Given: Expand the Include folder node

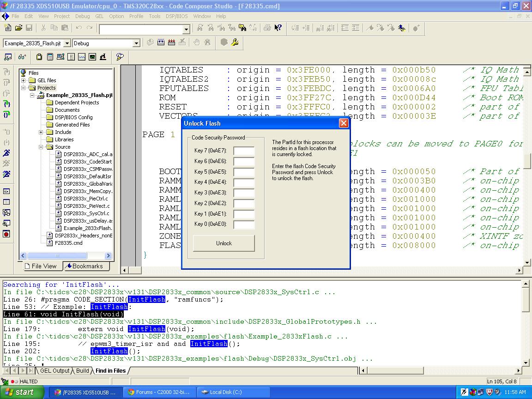Looking at the screenshot, I should coord(41,132).
